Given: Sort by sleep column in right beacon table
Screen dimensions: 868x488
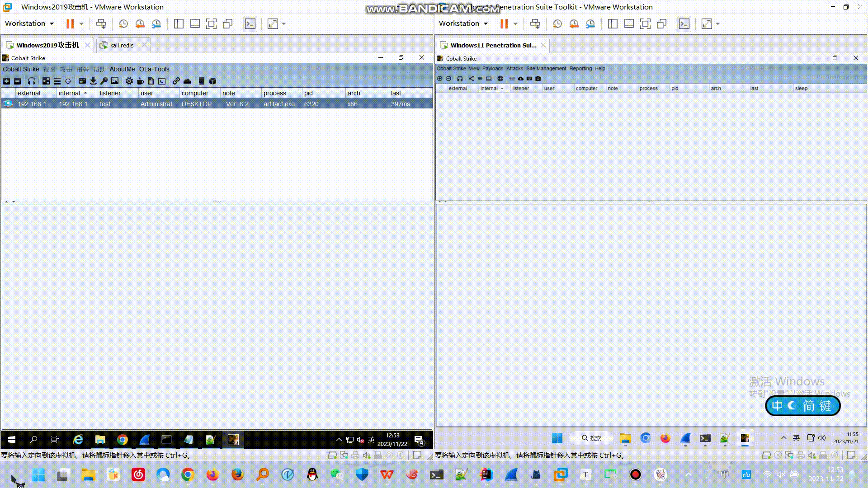Looking at the screenshot, I should [830, 89].
